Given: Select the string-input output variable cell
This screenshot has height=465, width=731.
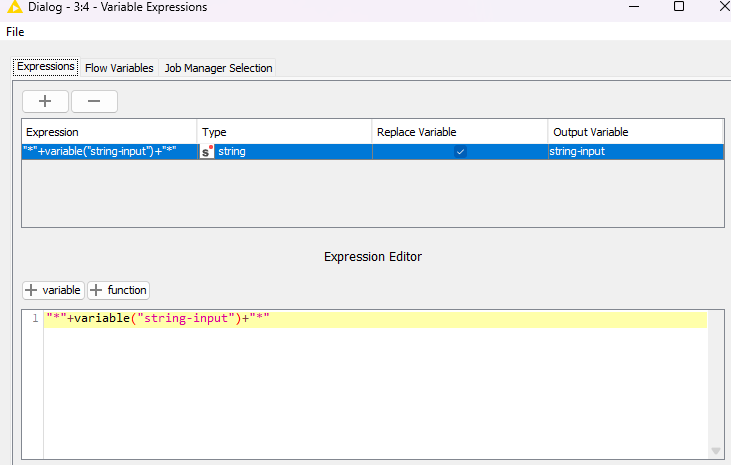Looking at the screenshot, I should tap(634, 152).
